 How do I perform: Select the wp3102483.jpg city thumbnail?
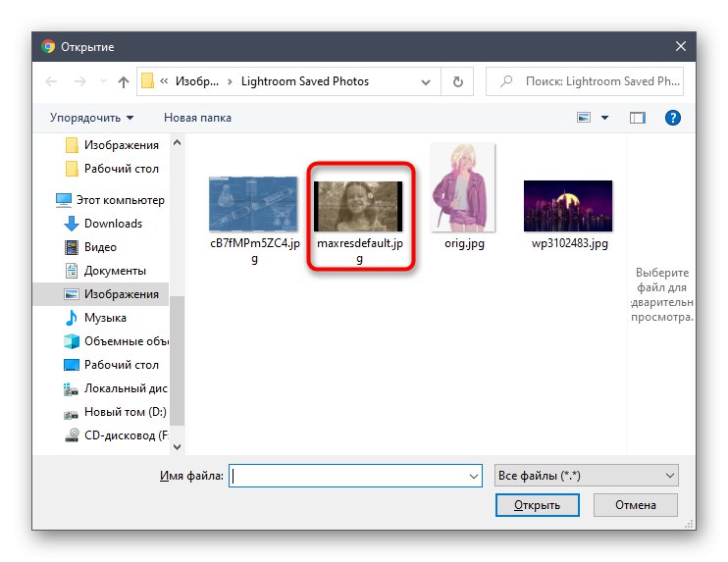point(568,206)
